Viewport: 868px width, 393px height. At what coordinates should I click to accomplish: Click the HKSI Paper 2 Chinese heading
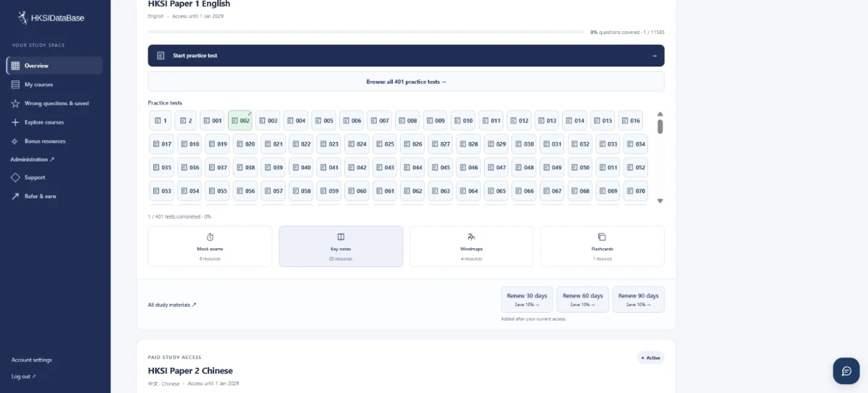(x=190, y=371)
